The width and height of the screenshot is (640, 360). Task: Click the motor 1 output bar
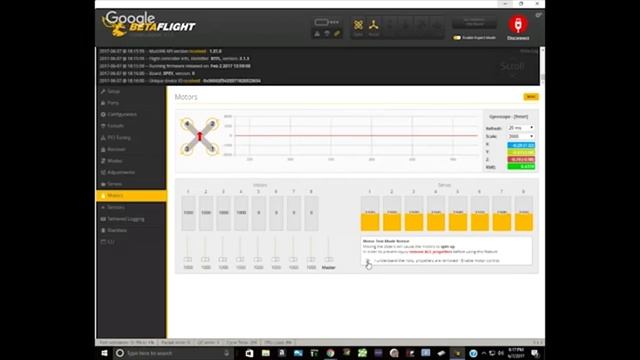tap(188, 213)
